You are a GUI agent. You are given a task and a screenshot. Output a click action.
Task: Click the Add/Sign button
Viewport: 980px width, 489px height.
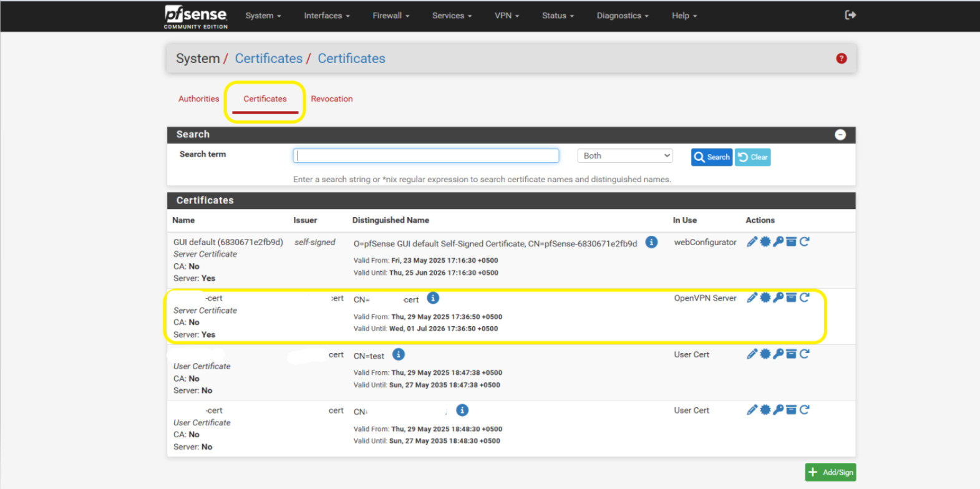[830, 472]
